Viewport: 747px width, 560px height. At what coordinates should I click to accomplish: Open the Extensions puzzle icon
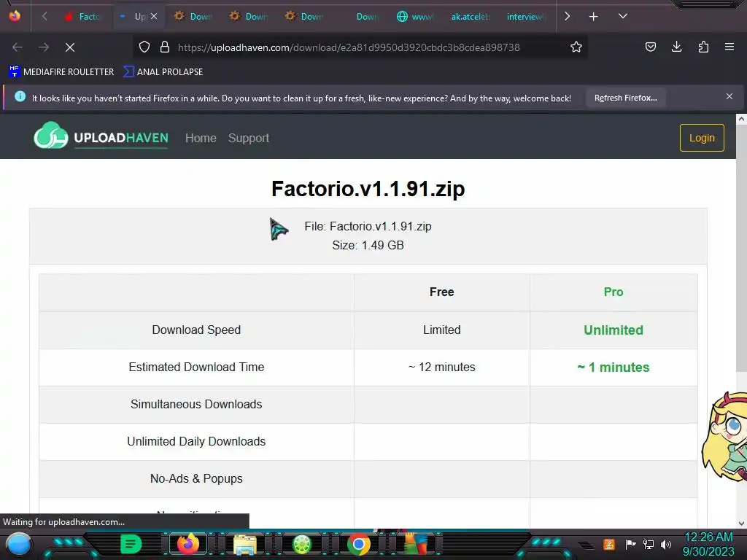703,47
